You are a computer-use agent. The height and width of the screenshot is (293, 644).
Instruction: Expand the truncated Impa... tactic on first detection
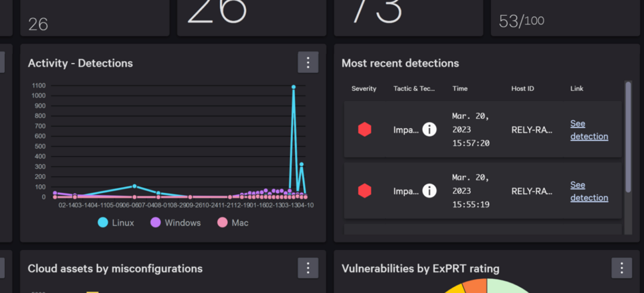[x=406, y=130]
